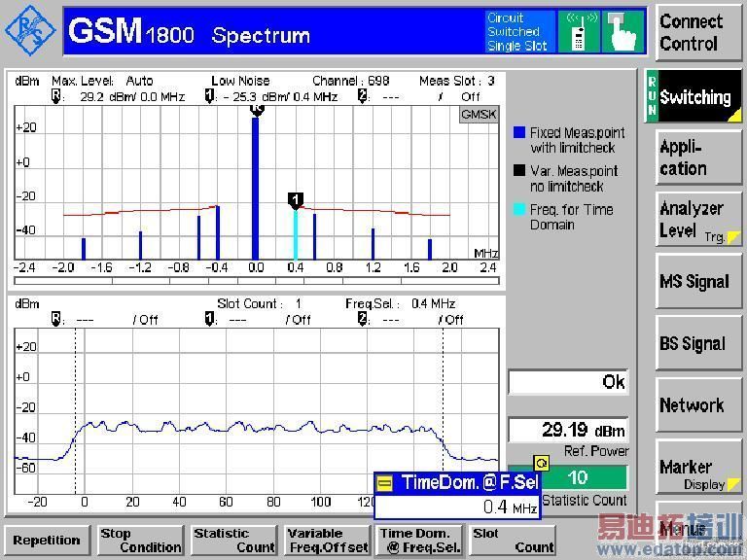Click Freq.Sel. : 0.4 MHz text
The height and width of the screenshot is (560, 747).
[400, 303]
